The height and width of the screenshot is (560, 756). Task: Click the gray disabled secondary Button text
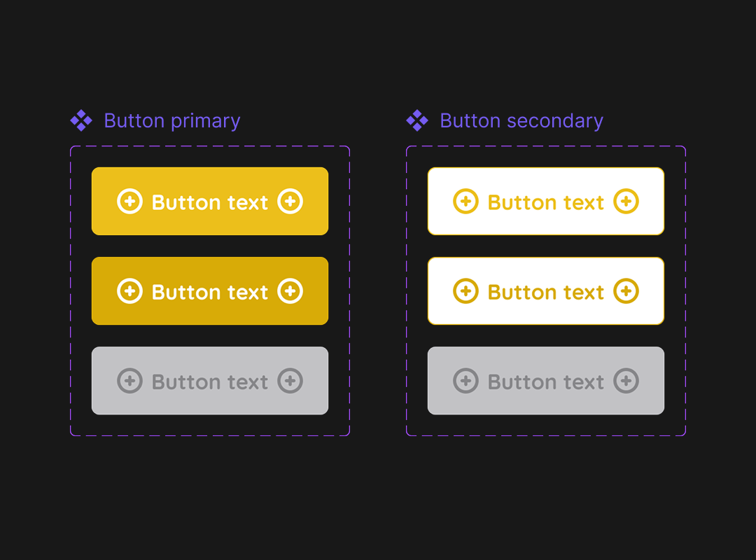[546, 381]
